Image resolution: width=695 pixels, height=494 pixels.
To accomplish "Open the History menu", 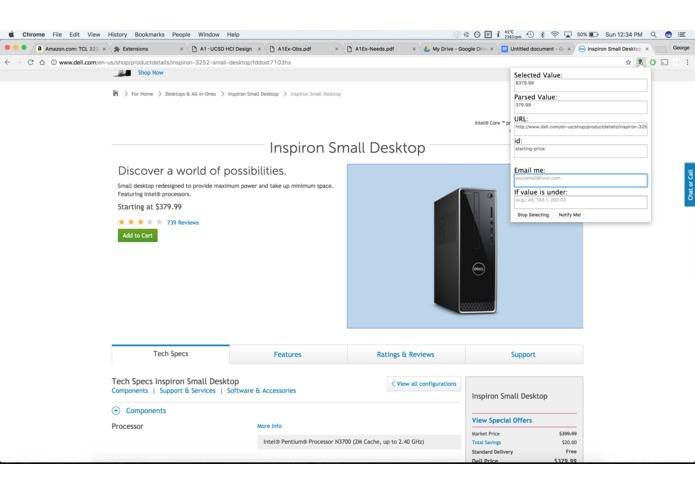I will (x=117, y=34).
